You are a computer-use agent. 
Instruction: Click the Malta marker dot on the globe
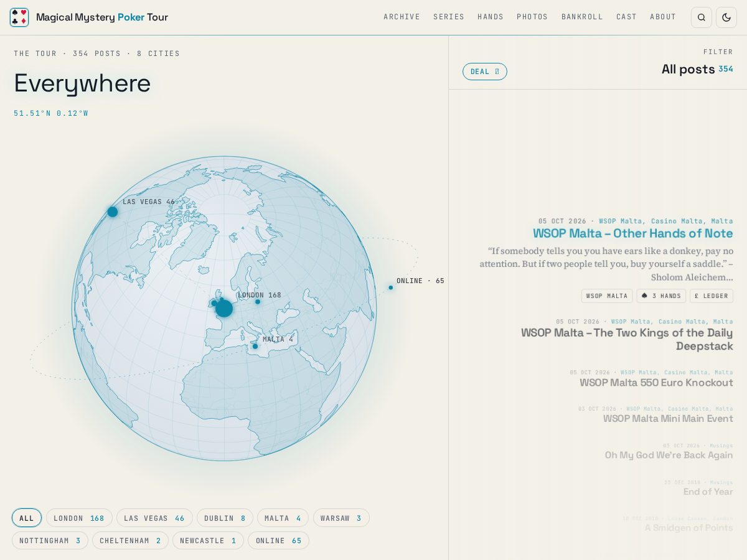[x=255, y=346]
